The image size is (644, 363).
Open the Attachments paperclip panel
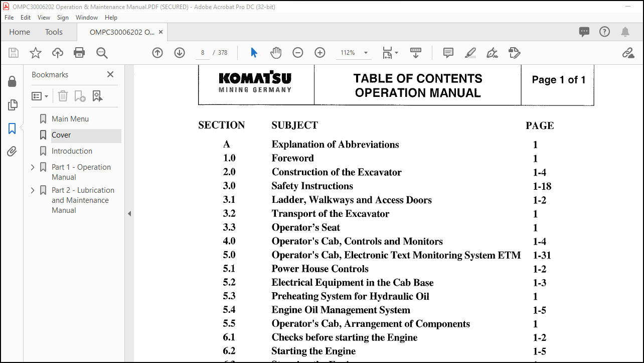13,152
